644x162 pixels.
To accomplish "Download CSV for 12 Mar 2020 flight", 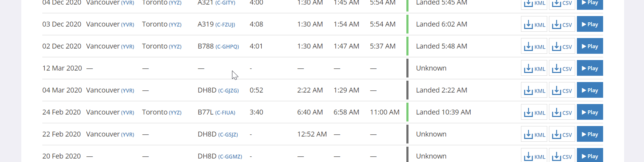I will (562, 68).
